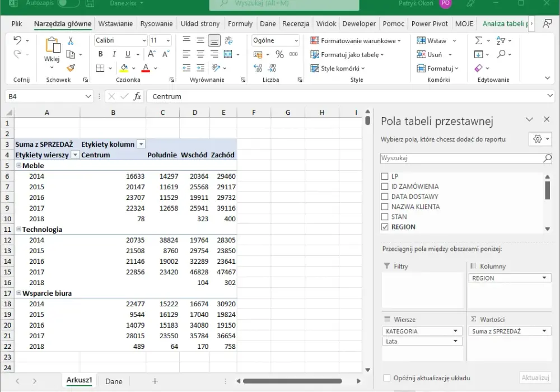560x392 pixels.
Task: Collapse the Technologia group
Action: pyautogui.click(x=19, y=229)
